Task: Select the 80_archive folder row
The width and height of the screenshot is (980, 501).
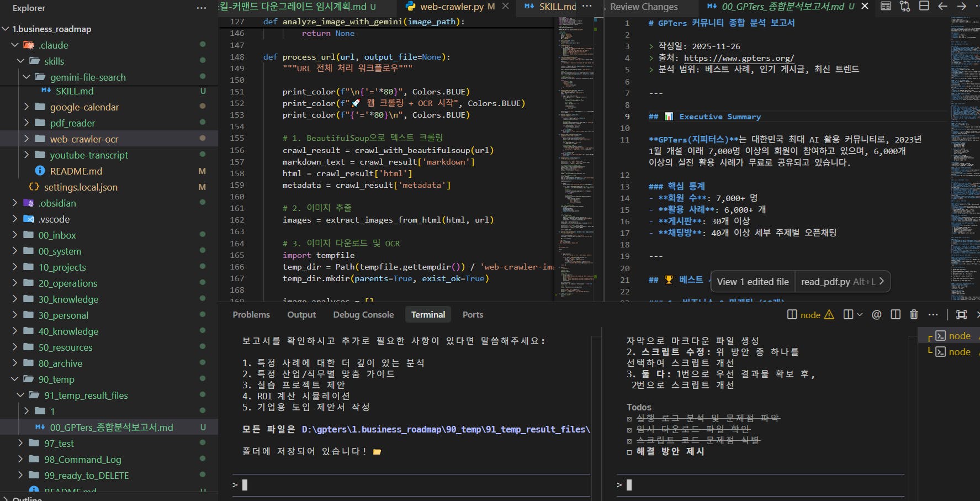Action: coord(109,363)
